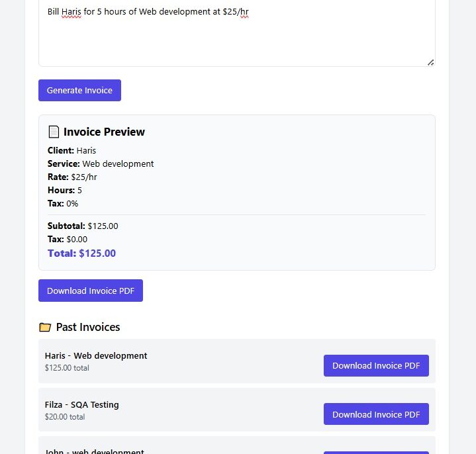Click the purple Total: $125.00 text
This screenshot has height=454, width=476.
(x=81, y=253)
